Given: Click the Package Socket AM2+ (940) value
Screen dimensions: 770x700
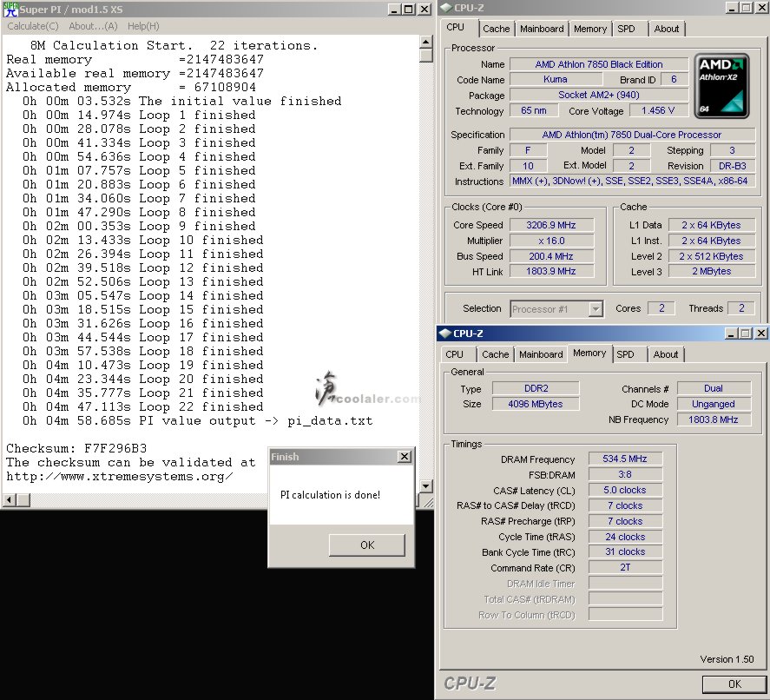Looking at the screenshot, I should coord(599,95).
